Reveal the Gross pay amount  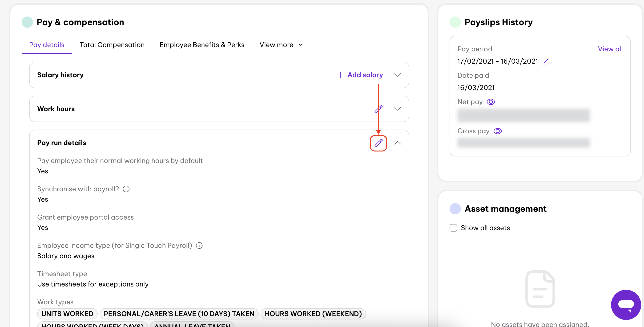[497, 131]
